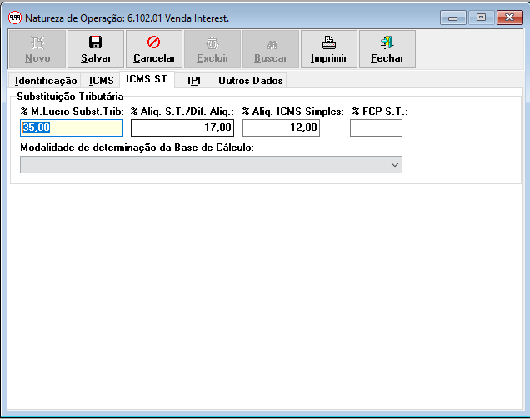Save record with the Salvar floppy icon
This screenshot has height=420, width=530.
point(96,42)
